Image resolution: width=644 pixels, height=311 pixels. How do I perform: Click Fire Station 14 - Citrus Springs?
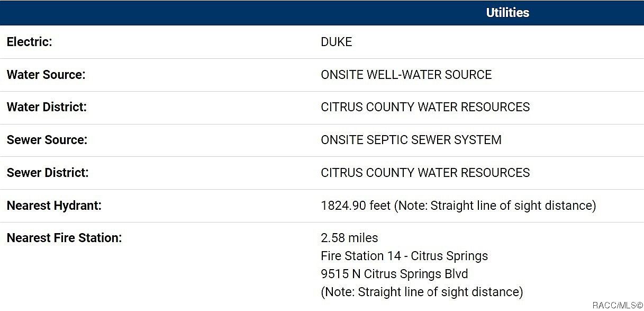pos(404,256)
